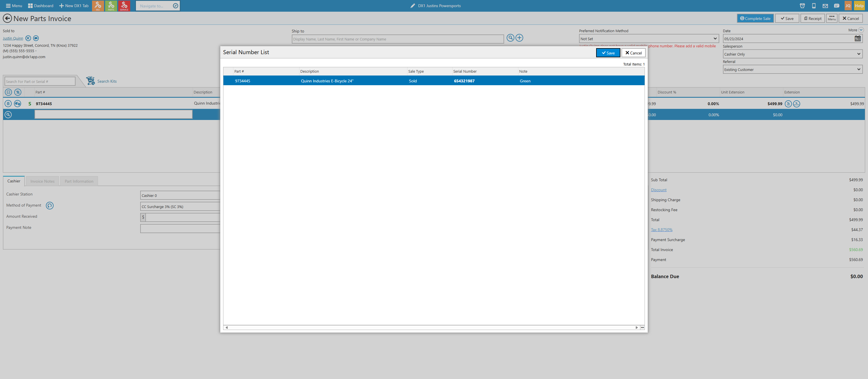868x379 pixels.
Task: Open the mail envelope icon in top bar
Action: [825, 6]
